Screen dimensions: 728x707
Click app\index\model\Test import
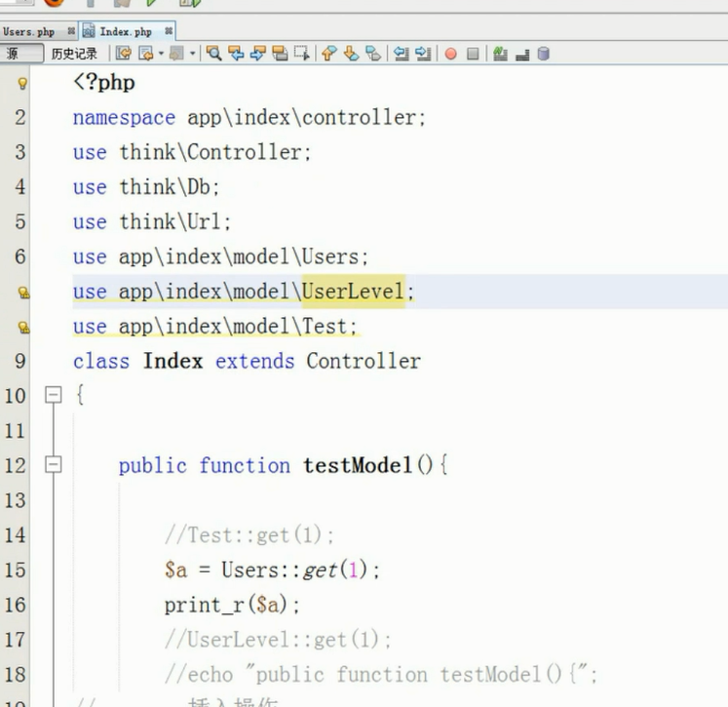[x=233, y=327]
